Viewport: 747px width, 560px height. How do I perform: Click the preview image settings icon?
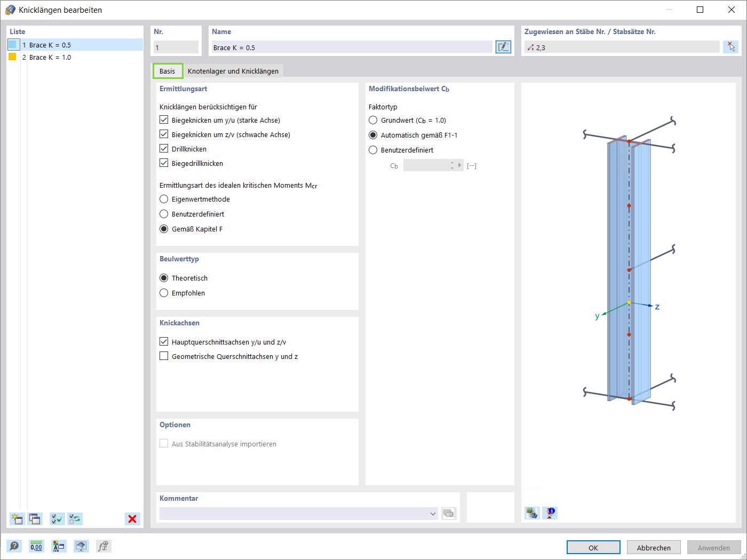point(532,513)
